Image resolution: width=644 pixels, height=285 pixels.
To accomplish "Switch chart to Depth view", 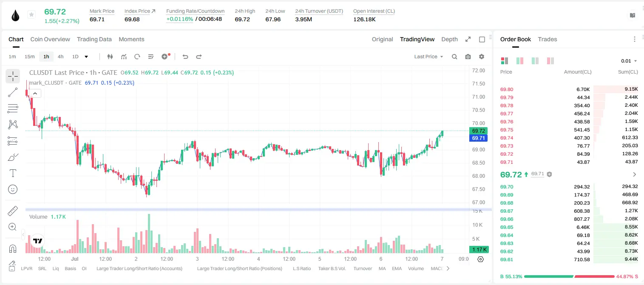I will click(449, 39).
